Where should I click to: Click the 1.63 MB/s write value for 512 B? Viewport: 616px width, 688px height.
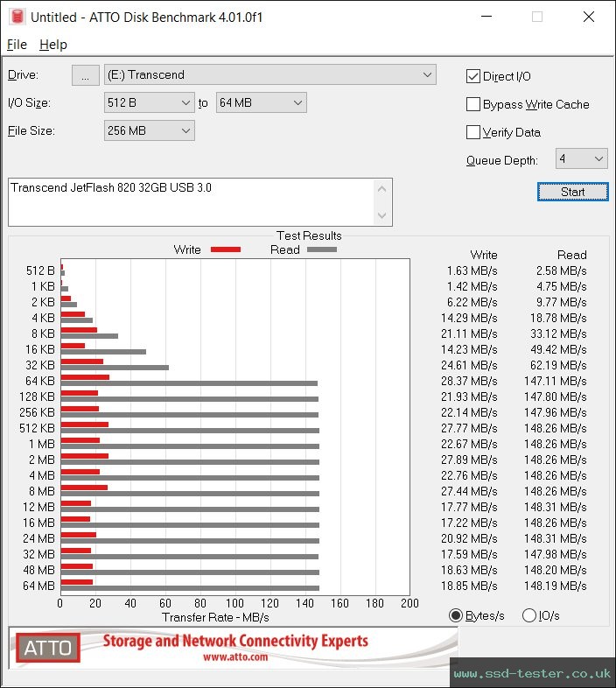pos(472,270)
